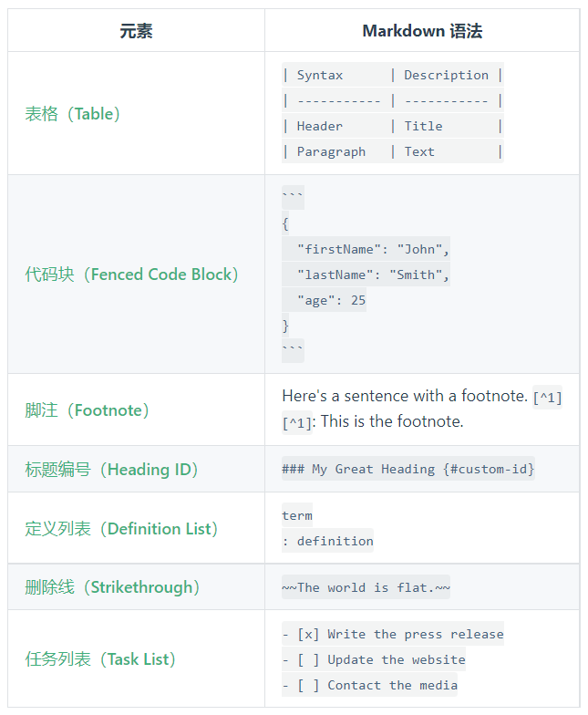The width and height of the screenshot is (588, 715).
Task: Open the 删除线 (Strikethrough) link
Action: (112, 587)
